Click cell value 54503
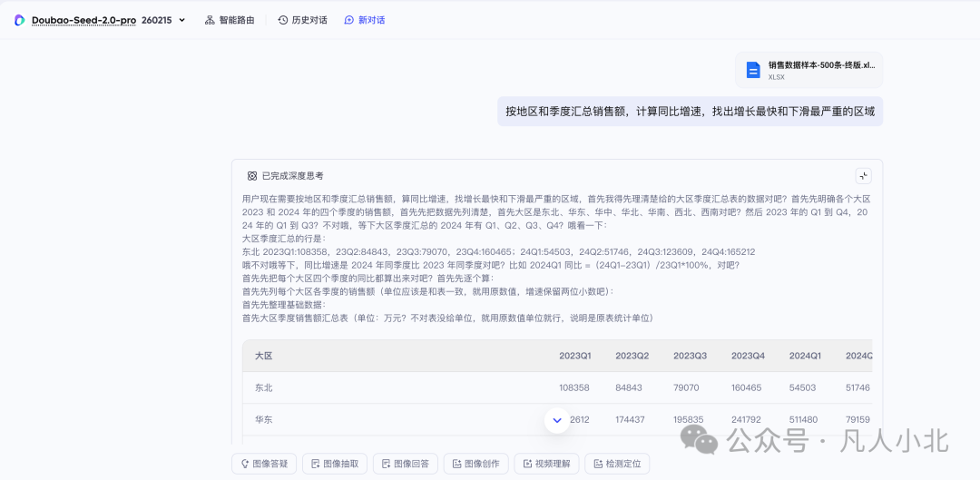The width and height of the screenshot is (980, 480). click(x=802, y=387)
